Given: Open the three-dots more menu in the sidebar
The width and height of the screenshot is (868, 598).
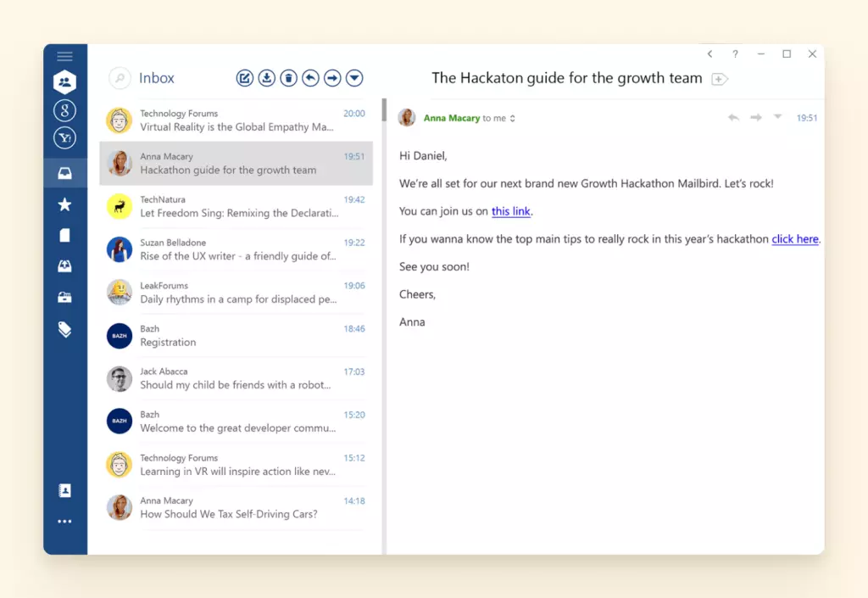Looking at the screenshot, I should [65, 522].
